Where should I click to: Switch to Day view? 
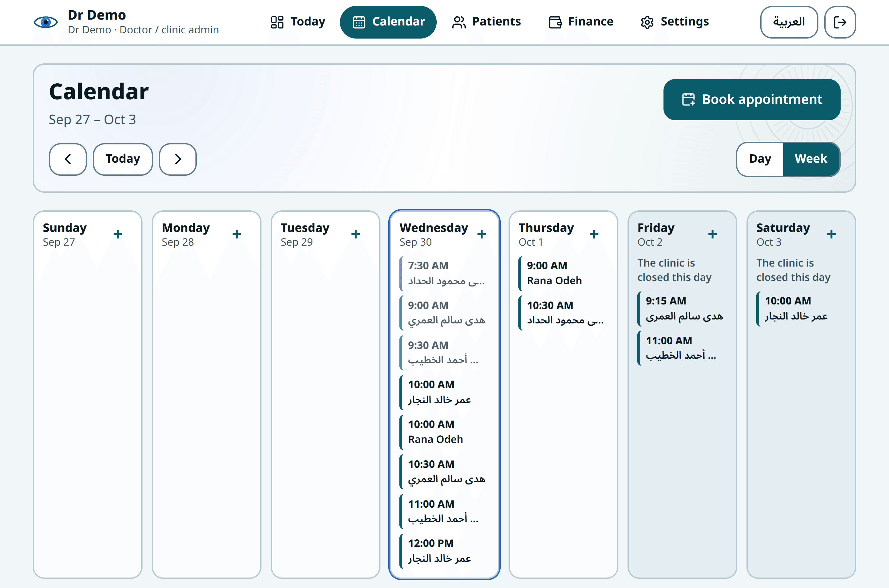pyautogui.click(x=760, y=159)
